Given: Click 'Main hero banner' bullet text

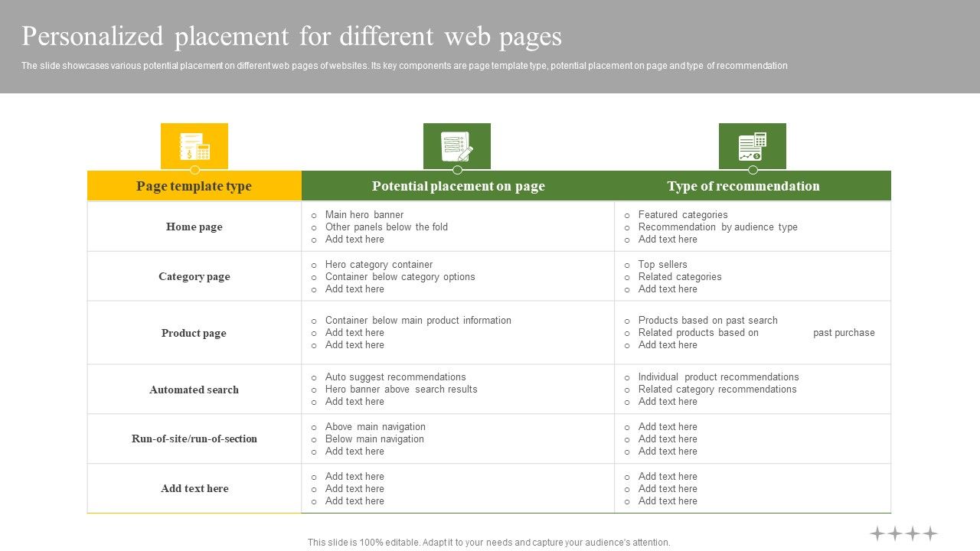Looking at the screenshot, I should click(x=364, y=215).
